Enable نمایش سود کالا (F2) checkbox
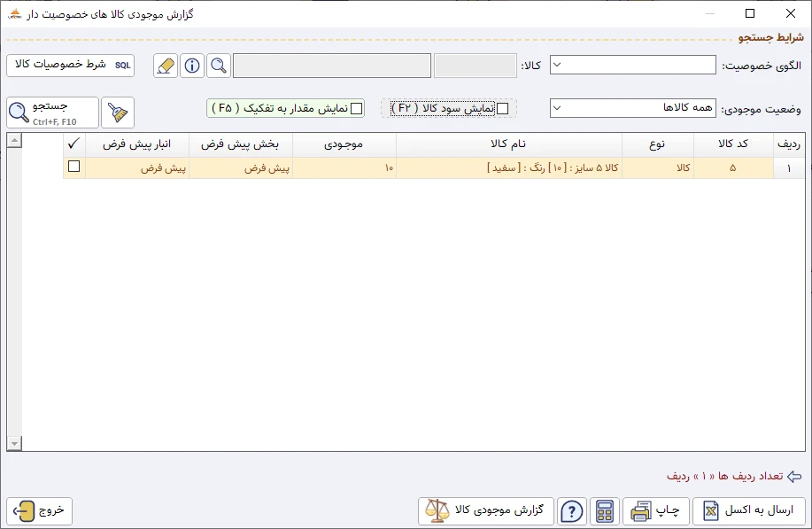812x529 pixels. click(x=502, y=108)
